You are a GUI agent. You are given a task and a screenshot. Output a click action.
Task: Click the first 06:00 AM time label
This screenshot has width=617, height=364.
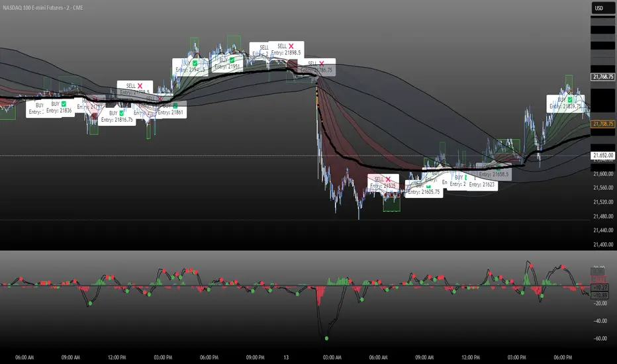pos(24,357)
